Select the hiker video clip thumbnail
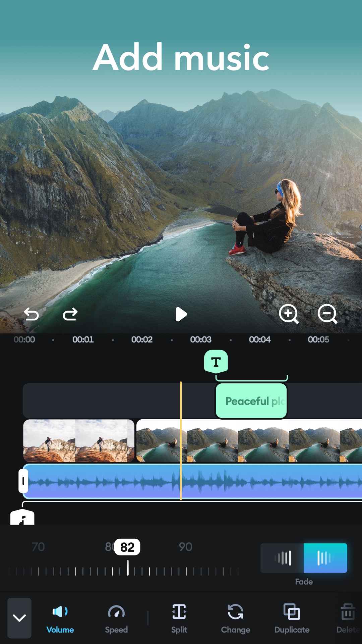The height and width of the screenshot is (644, 362). coord(79,441)
